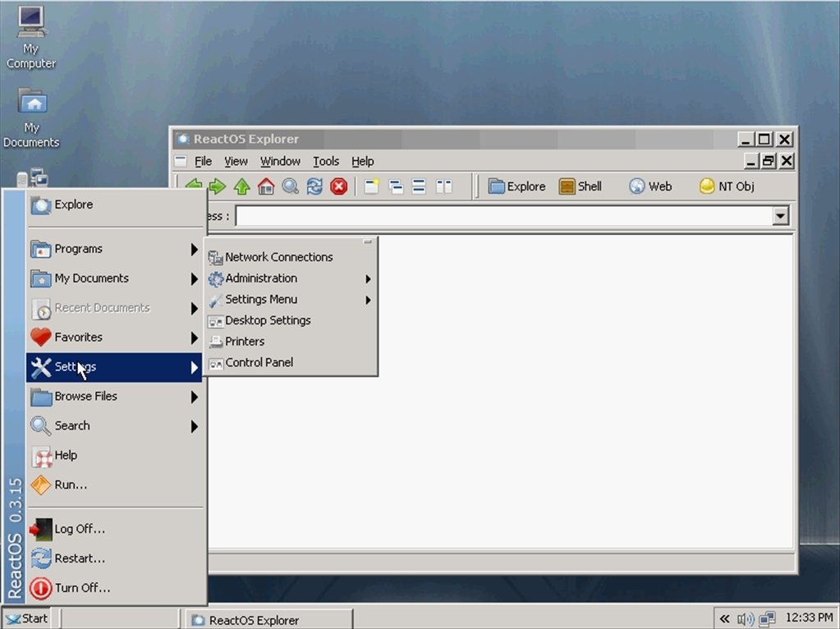
Task: Open the Tools menu
Action: point(326,161)
